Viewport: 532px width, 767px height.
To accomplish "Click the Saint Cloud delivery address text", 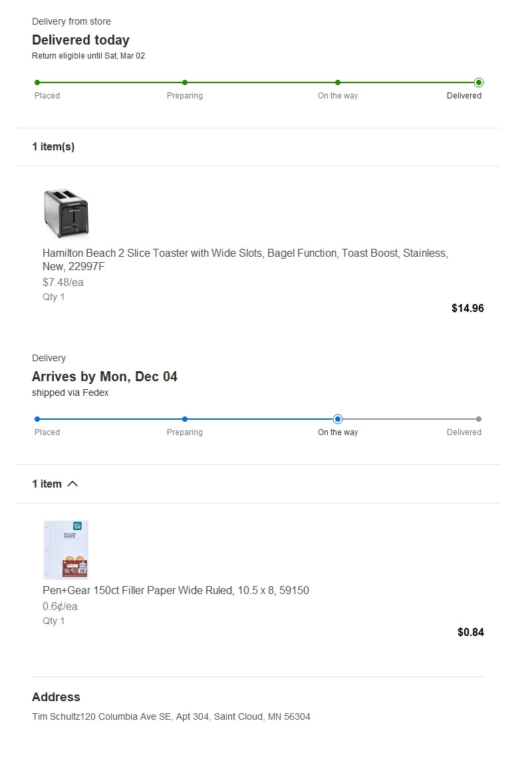I will point(171,716).
